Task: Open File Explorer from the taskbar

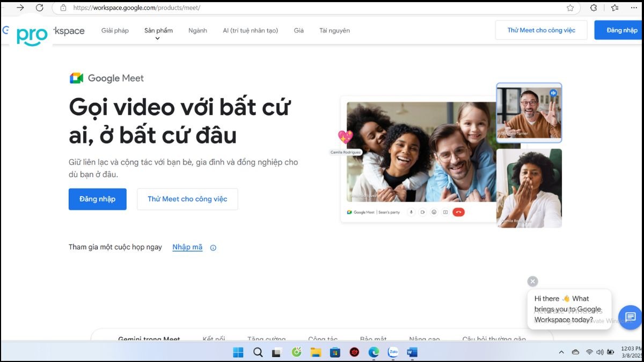Action: 316,352
